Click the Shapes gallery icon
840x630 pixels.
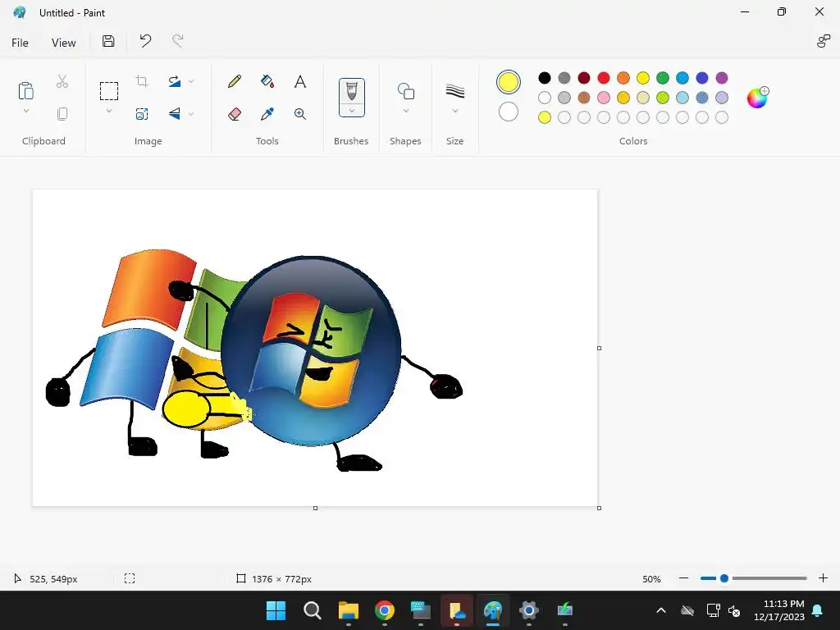[x=405, y=91]
